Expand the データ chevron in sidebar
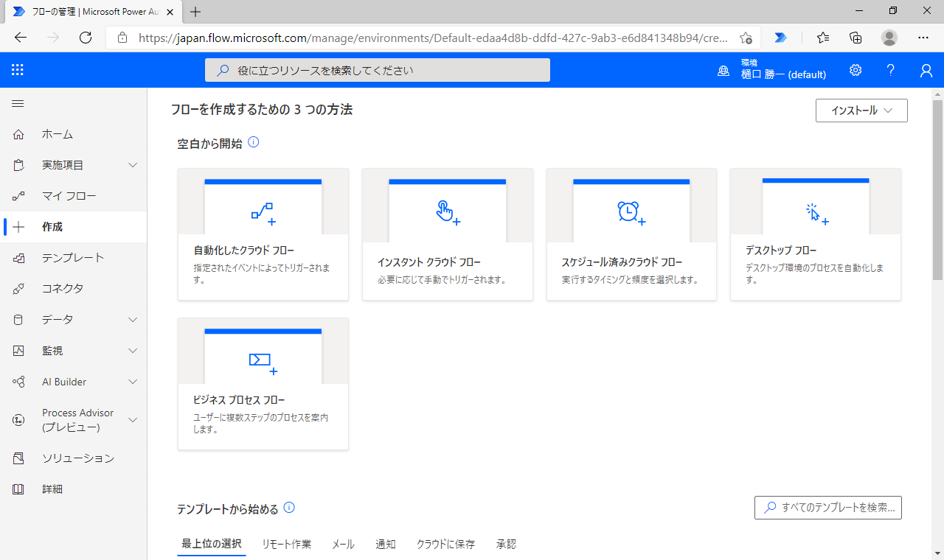This screenshot has width=944, height=560. 133,320
